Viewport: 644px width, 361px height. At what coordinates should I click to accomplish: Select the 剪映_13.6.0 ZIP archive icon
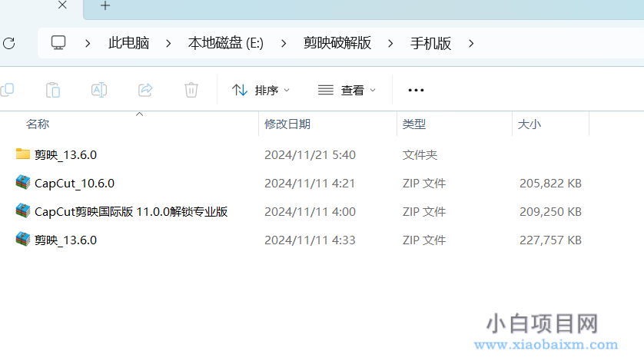click(x=23, y=239)
